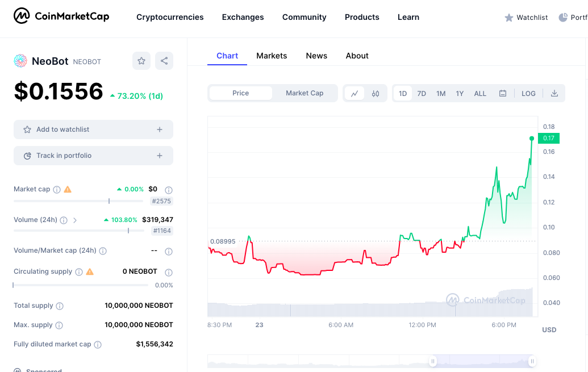Set chart range to ALL
The width and height of the screenshot is (588, 372).
coord(480,93)
